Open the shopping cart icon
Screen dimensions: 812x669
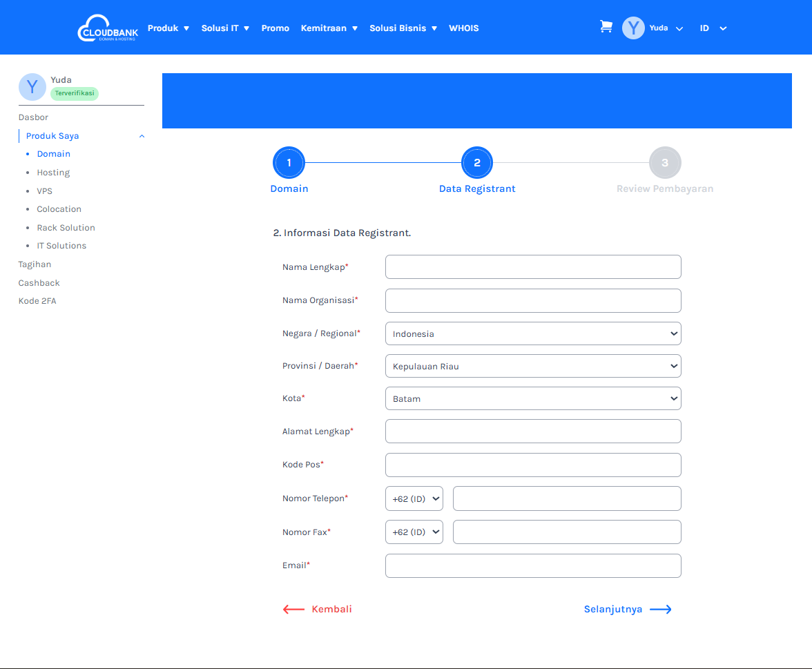[606, 27]
